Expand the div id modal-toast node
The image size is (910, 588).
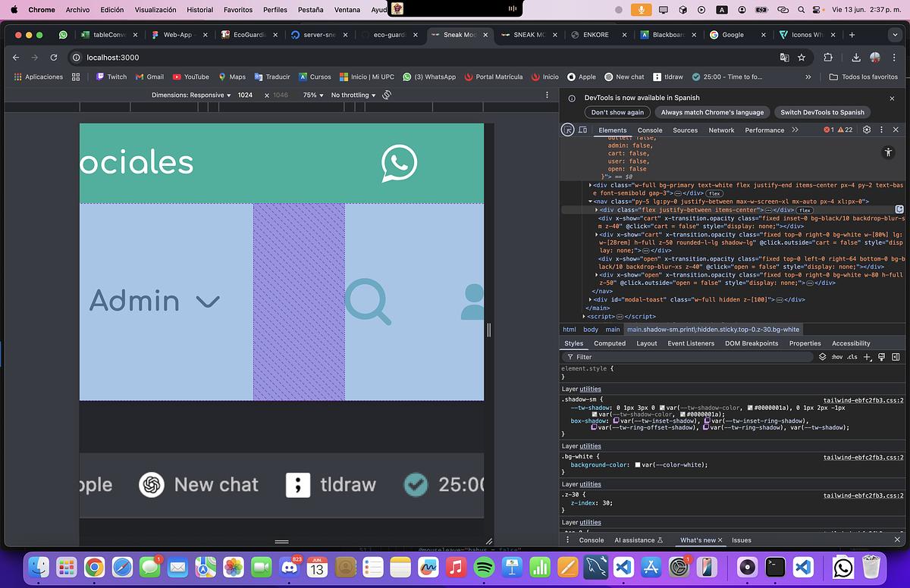point(591,299)
